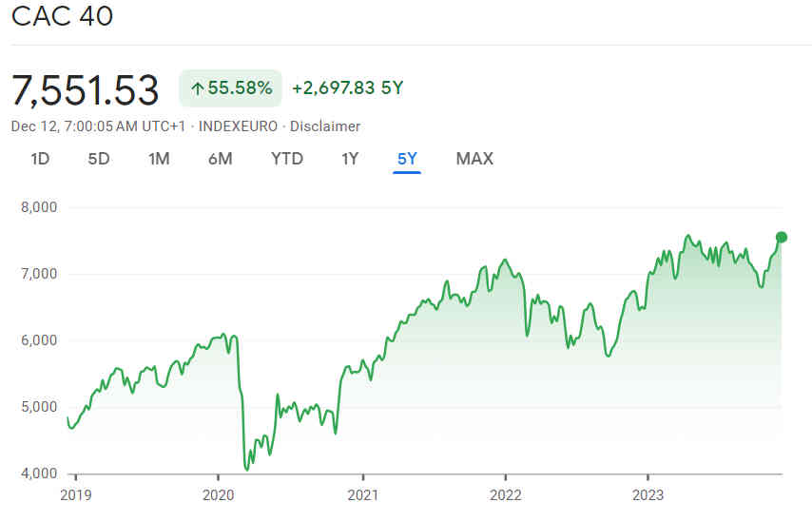
Task: Click the 55.58% change badge
Action: [231, 88]
